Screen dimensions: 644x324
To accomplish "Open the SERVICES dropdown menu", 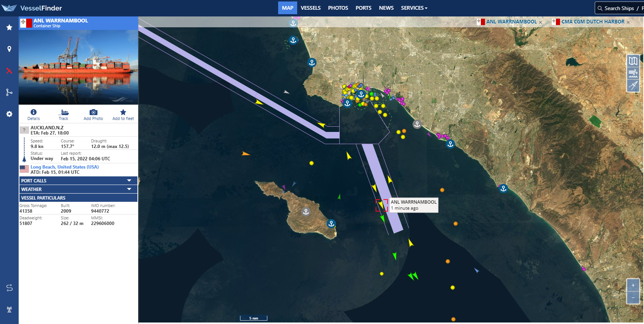I will point(414,8).
